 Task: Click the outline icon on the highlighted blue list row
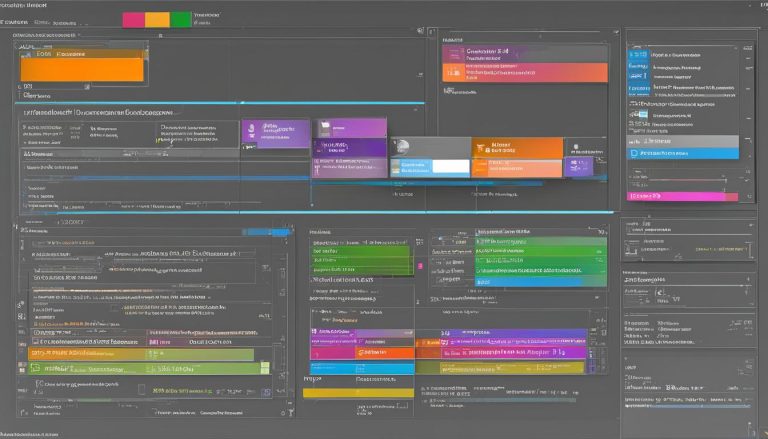(634, 153)
